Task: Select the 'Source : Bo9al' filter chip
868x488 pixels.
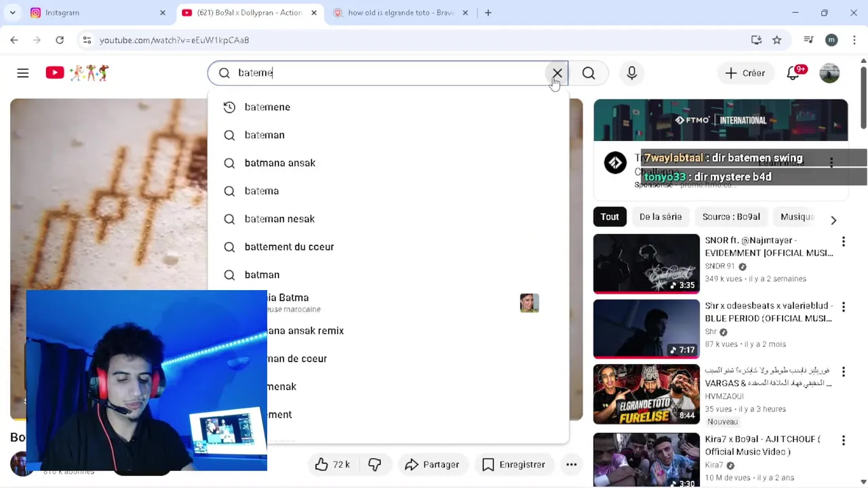Action: (x=731, y=217)
